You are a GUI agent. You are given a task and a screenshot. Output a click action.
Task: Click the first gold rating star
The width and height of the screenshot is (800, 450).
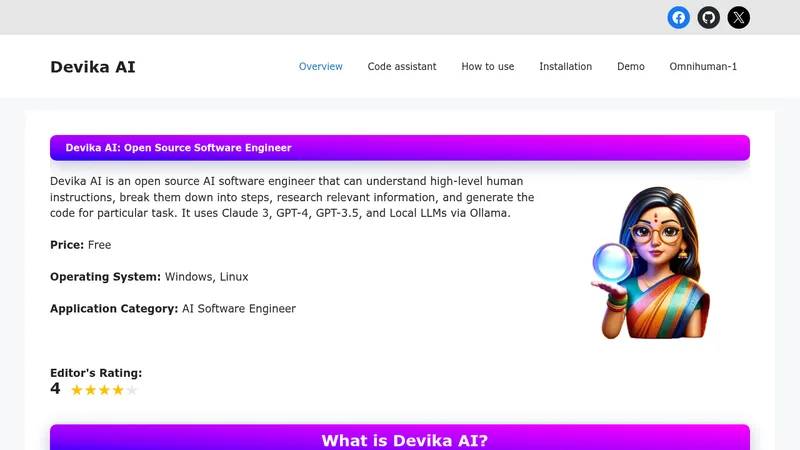pyautogui.click(x=77, y=390)
